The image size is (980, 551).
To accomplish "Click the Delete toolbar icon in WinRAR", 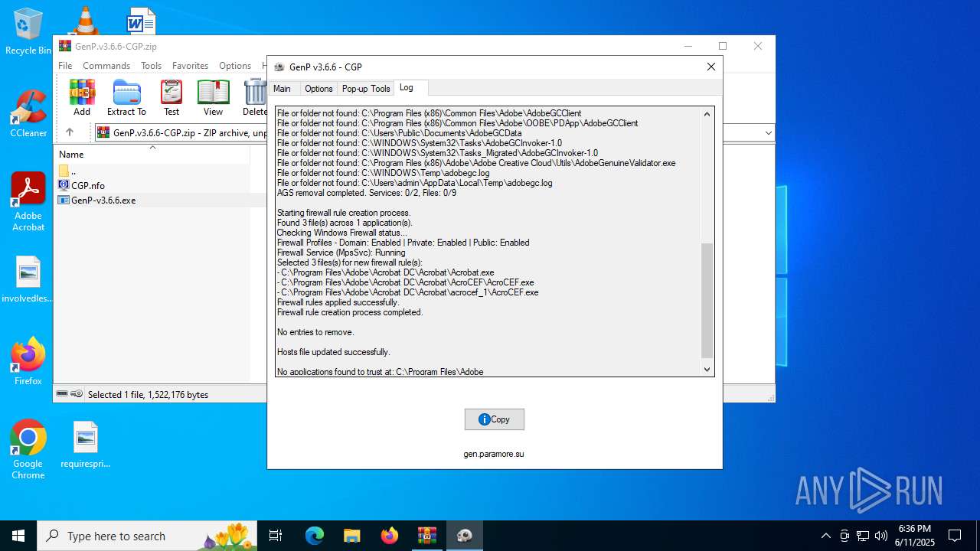I will [x=255, y=97].
